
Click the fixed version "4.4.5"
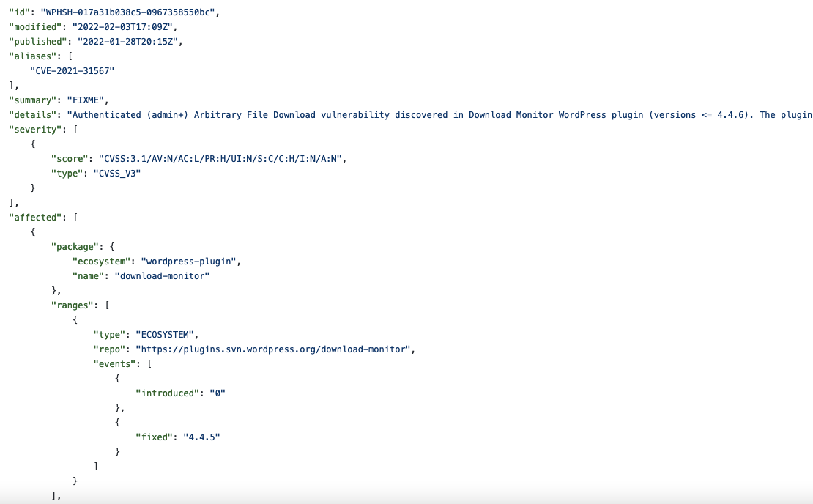pos(201,437)
